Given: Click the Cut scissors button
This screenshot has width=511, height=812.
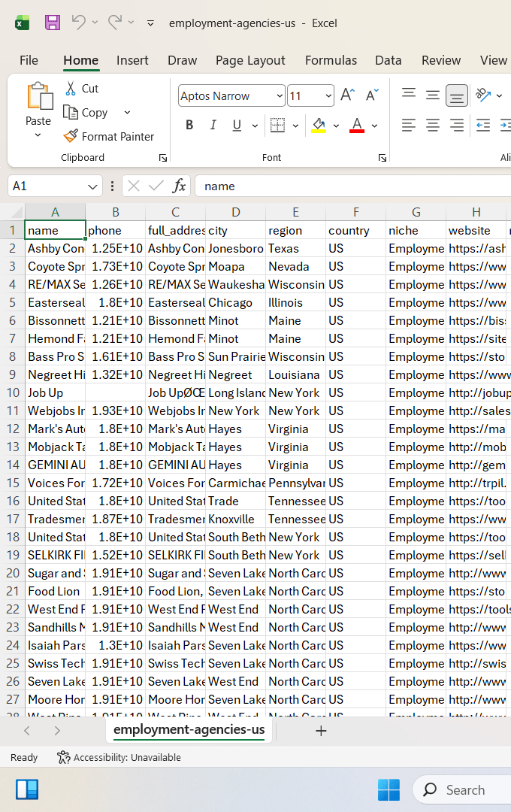Looking at the screenshot, I should pos(83,89).
